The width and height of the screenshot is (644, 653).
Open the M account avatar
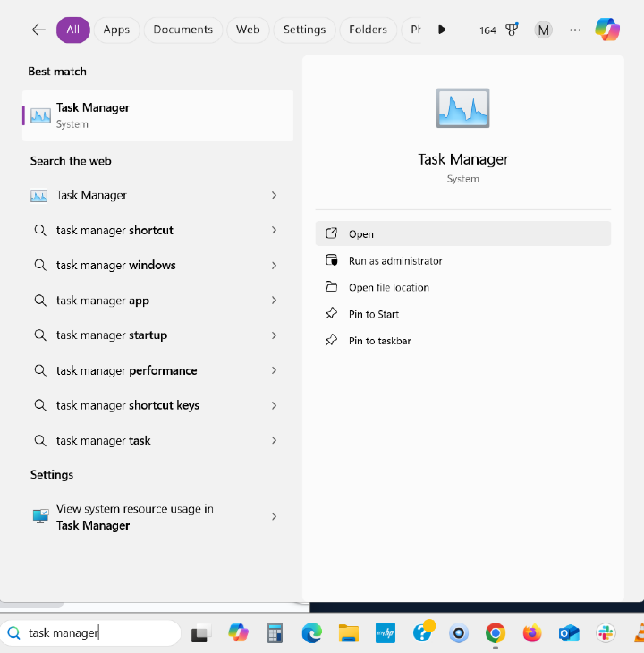click(x=543, y=30)
